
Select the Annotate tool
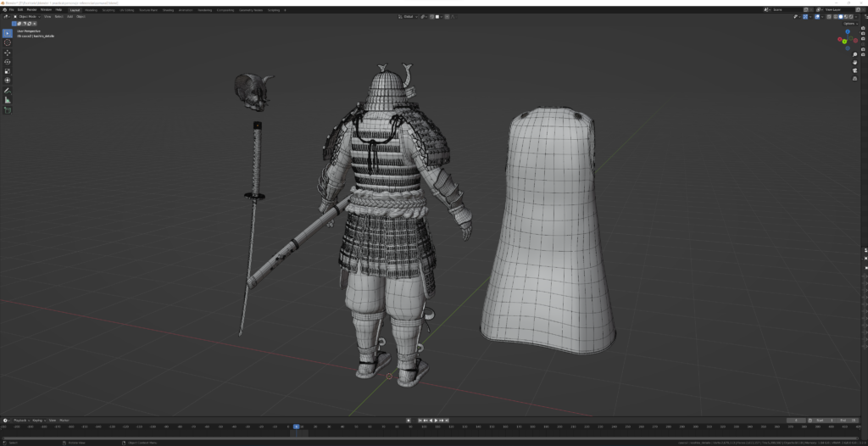[7, 91]
